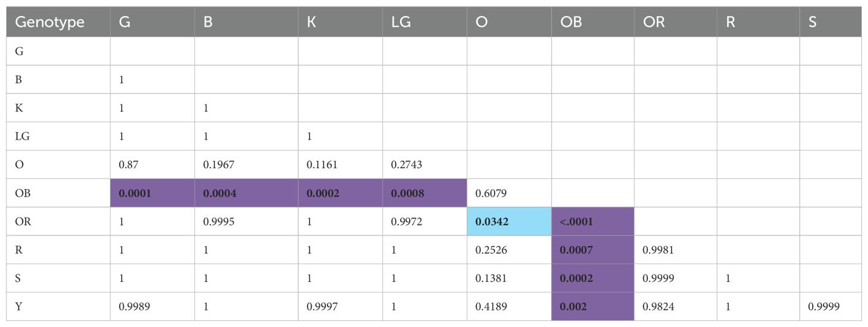Select the Y row label
Image resolution: width=868 pixels, height=327 pixels.
[18, 307]
